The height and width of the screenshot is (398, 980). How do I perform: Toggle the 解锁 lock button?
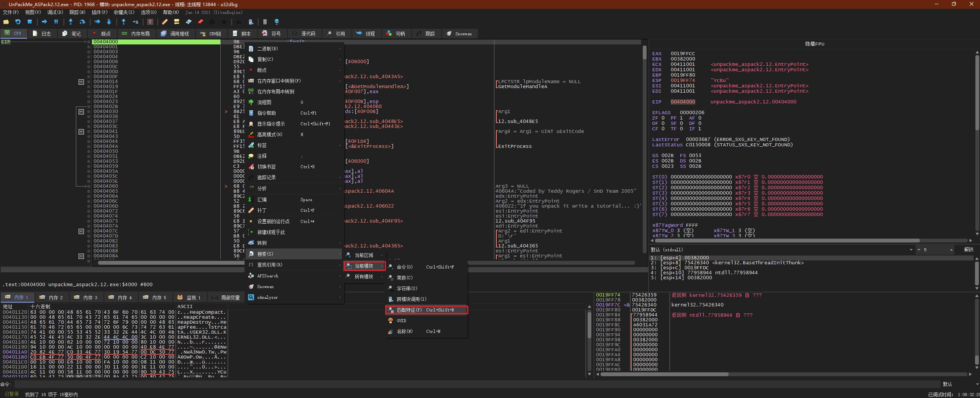pos(969,249)
